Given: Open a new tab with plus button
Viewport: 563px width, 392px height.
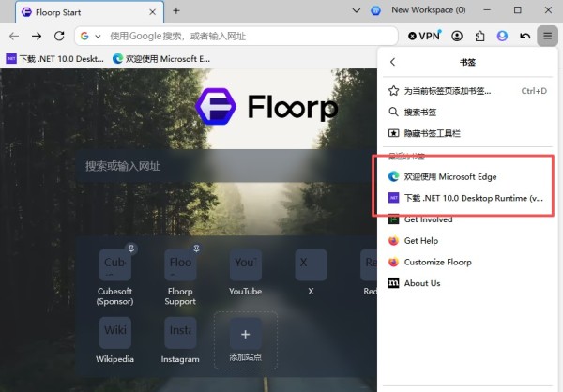Looking at the screenshot, I should coord(176,10).
